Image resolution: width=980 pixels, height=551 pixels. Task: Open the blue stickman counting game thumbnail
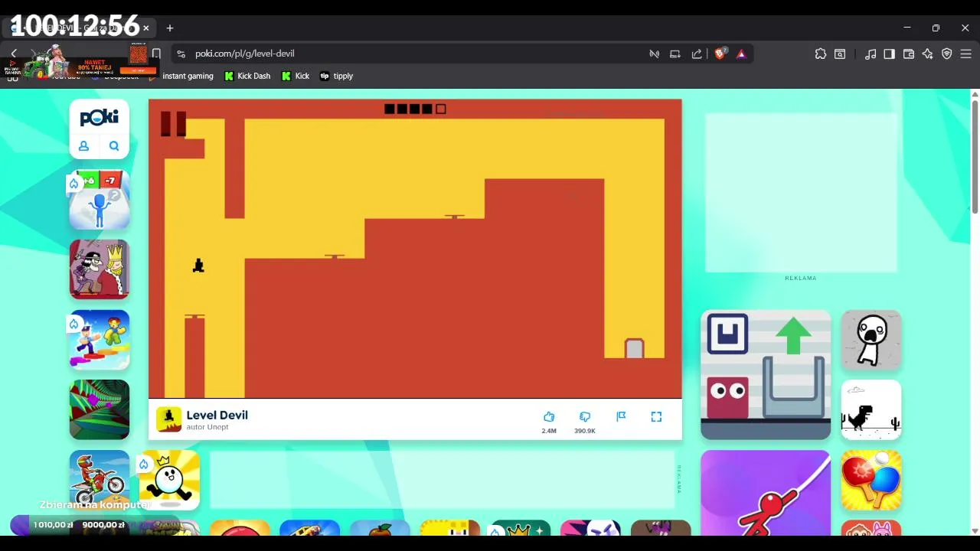point(100,200)
